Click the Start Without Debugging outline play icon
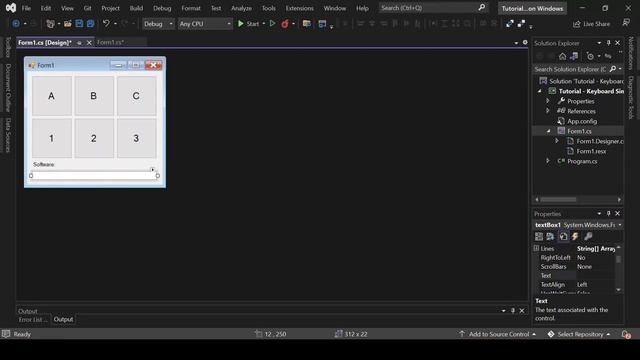640x360 pixels. coord(272,24)
